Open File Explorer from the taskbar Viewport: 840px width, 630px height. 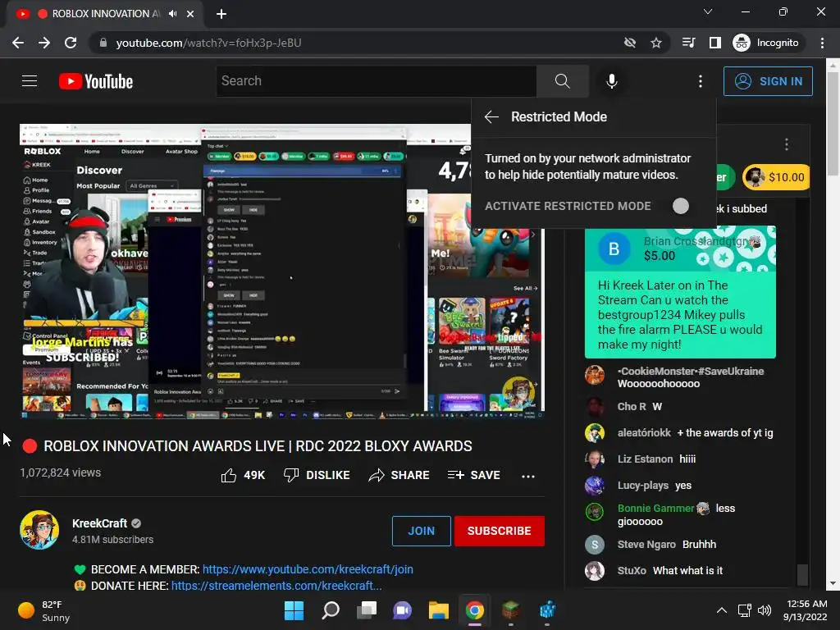click(438, 610)
